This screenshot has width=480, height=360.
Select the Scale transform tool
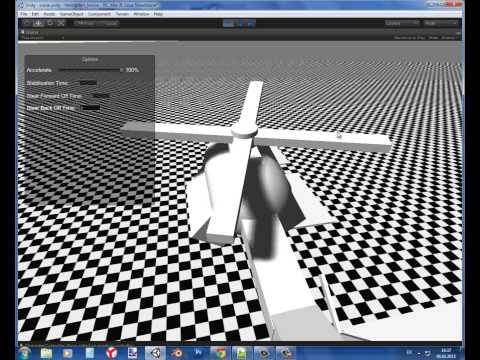tap(61, 23)
